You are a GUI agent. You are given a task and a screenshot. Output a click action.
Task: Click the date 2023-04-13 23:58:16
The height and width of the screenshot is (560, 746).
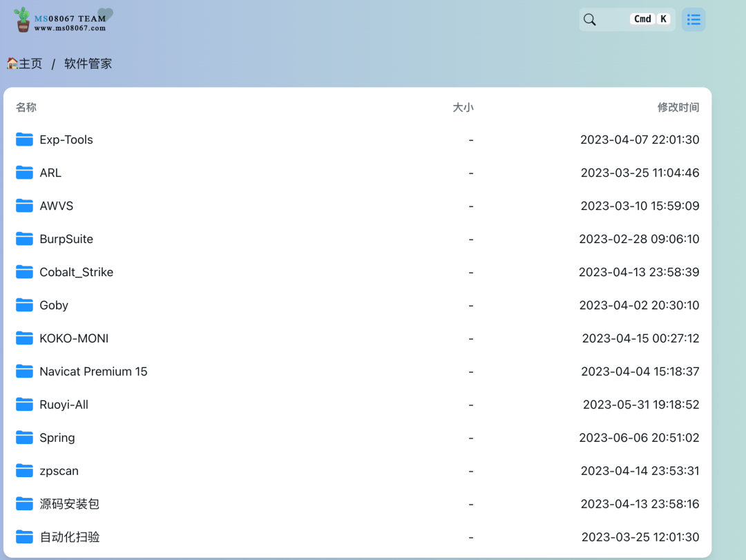(x=640, y=503)
